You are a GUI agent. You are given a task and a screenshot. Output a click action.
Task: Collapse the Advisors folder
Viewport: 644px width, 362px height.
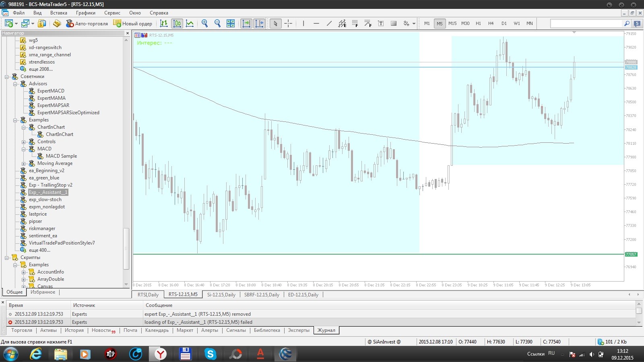pyautogui.click(x=15, y=84)
